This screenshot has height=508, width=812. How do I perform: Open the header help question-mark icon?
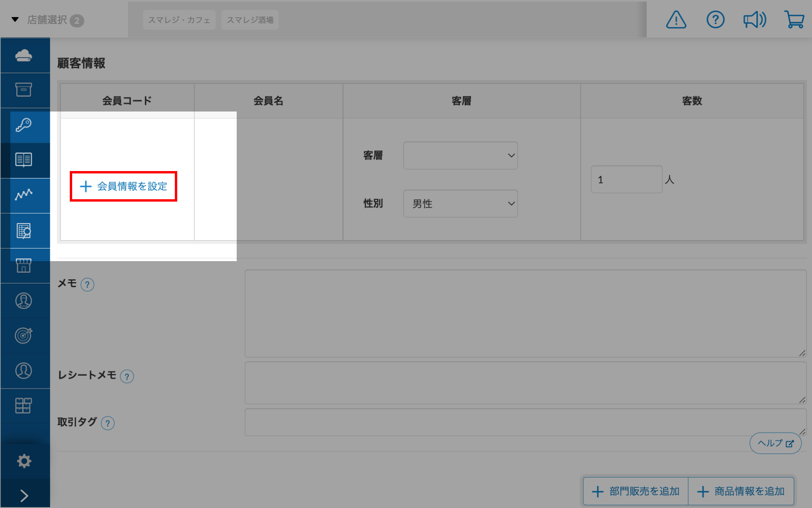pyautogui.click(x=715, y=19)
